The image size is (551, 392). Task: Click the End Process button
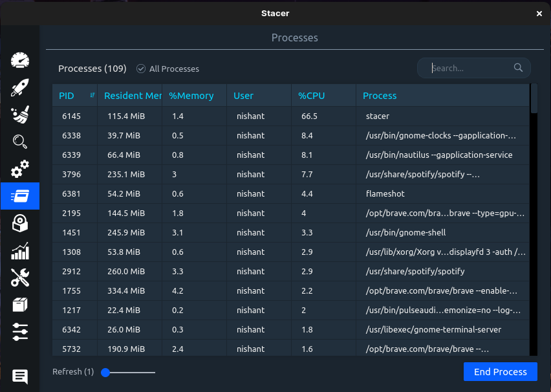pos(500,371)
